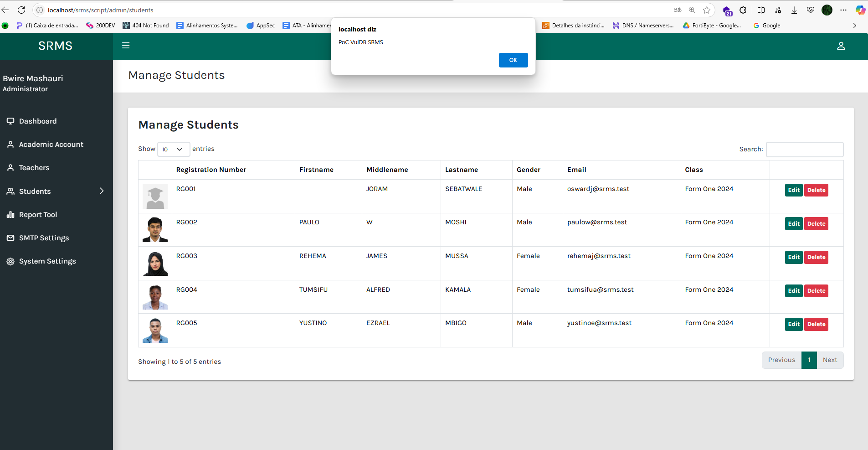Select page 1 in pagination
The width and height of the screenshot is (868, 450).
[809, 360]
